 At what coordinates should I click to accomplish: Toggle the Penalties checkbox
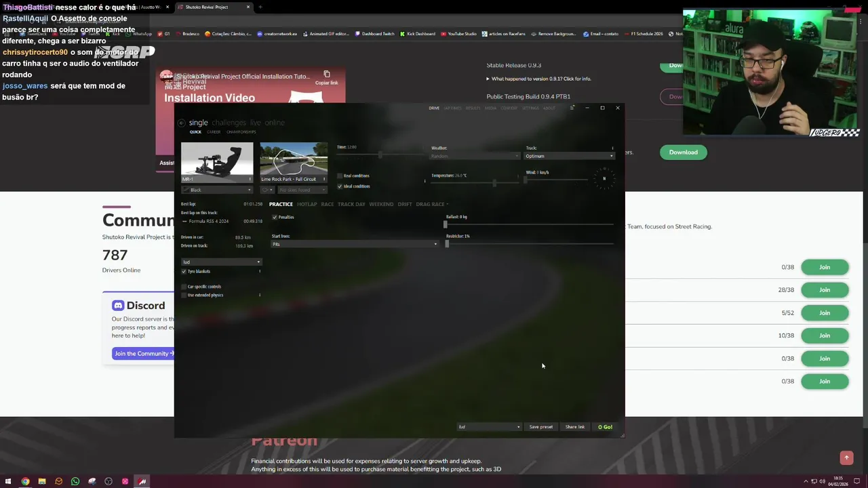pos(275,218)
